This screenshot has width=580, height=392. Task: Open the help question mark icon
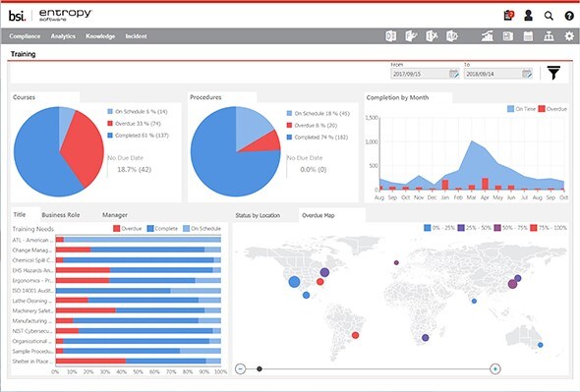coord(569,16)
